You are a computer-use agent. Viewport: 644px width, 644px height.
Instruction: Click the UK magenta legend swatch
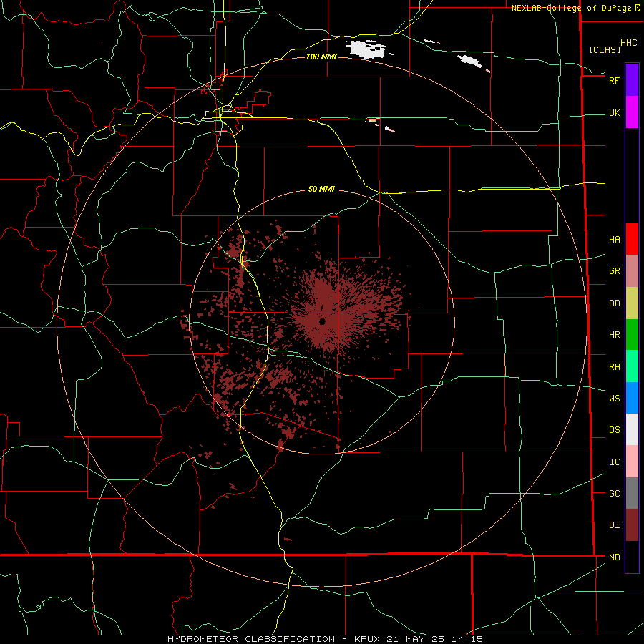632,112
